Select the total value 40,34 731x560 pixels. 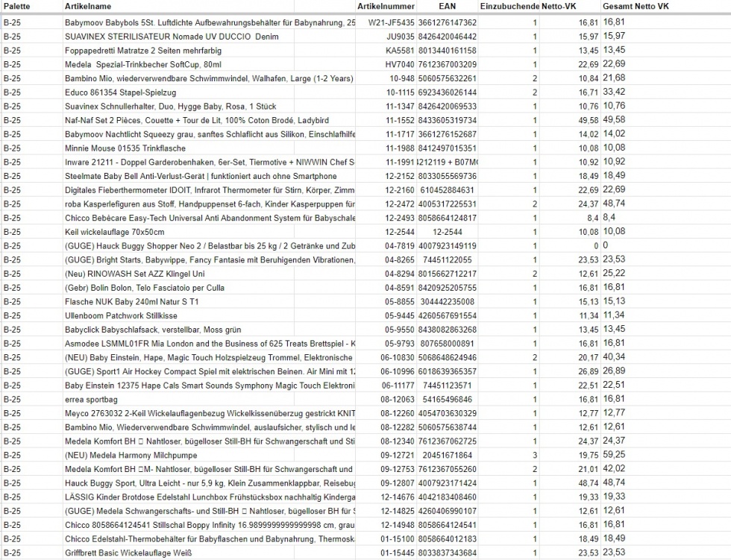pyautogui.click(x=614, y=357)
